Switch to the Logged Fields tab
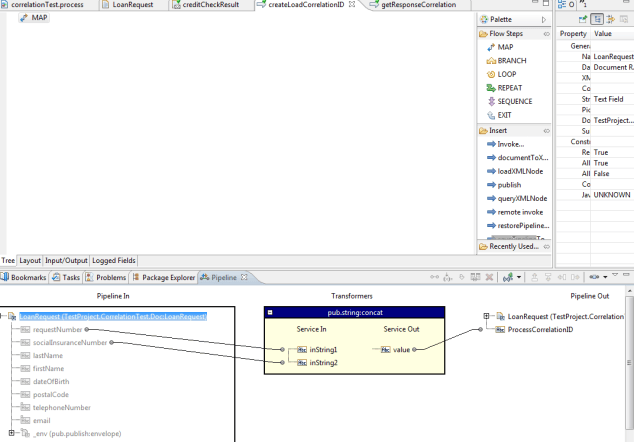The height and width of the screenshot is (442, 634). (x=114, y=261)
